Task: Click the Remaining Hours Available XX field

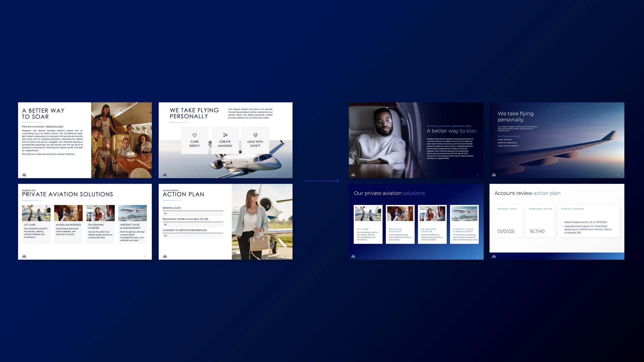Action: [x=193, y=225]
